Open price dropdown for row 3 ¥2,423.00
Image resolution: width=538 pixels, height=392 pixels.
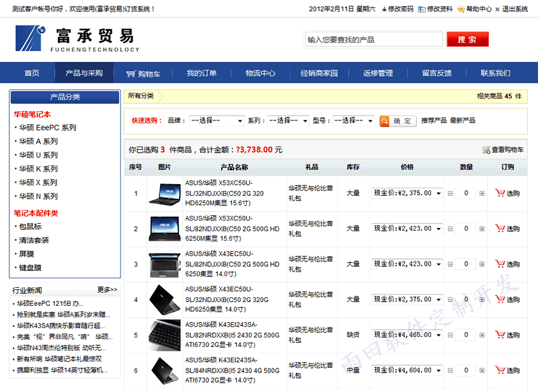407,264
